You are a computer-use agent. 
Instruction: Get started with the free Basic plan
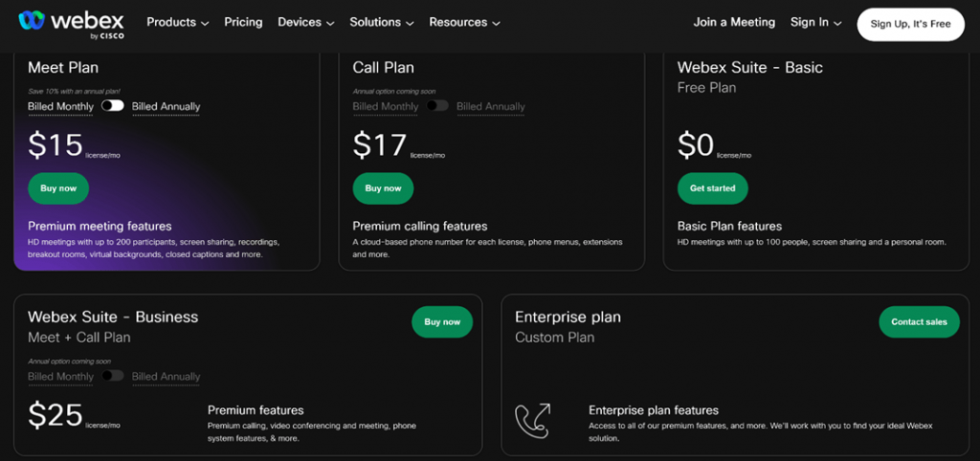pos(712,188)
